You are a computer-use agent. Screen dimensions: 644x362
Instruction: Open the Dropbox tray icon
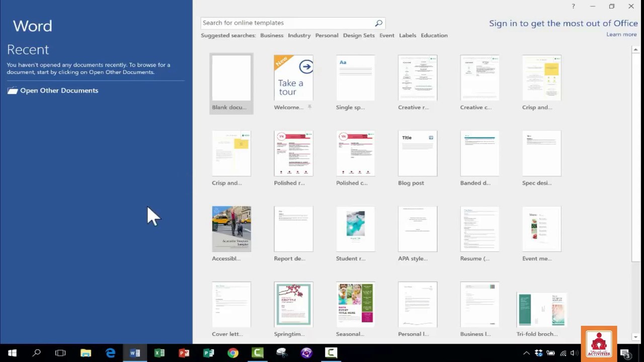(x=539, y=353)
